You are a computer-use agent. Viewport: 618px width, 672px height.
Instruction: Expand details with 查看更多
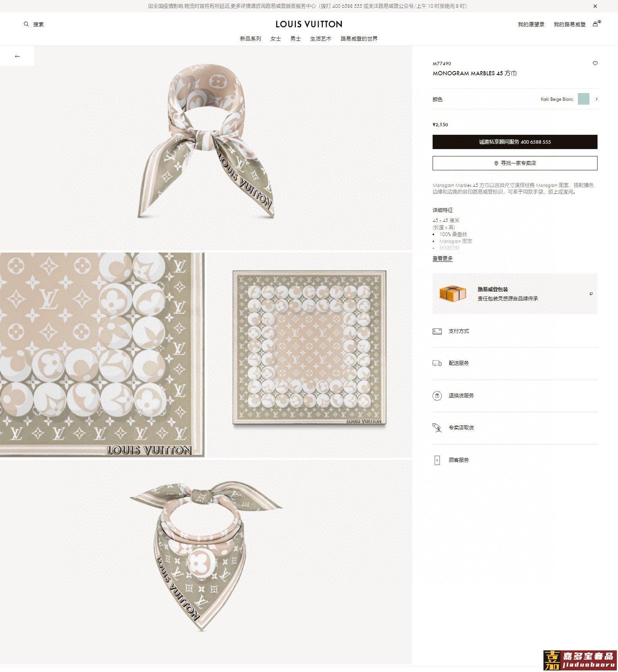(x=443, y=258)
